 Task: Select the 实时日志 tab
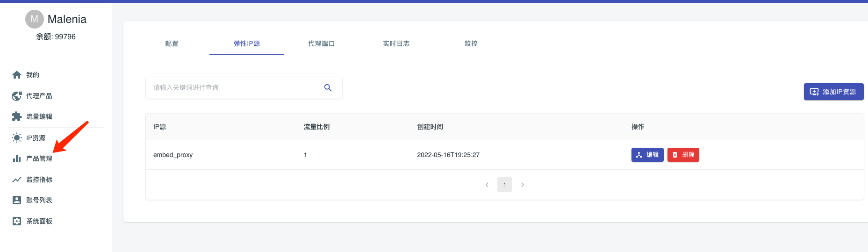396,43
